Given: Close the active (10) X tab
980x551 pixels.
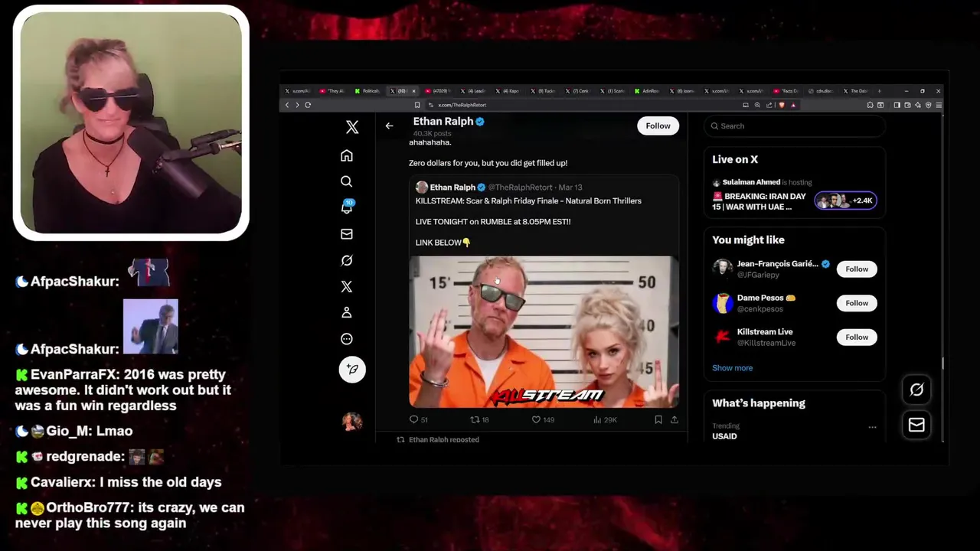Looking at the screenshot, I should click(x=414, y=91).
